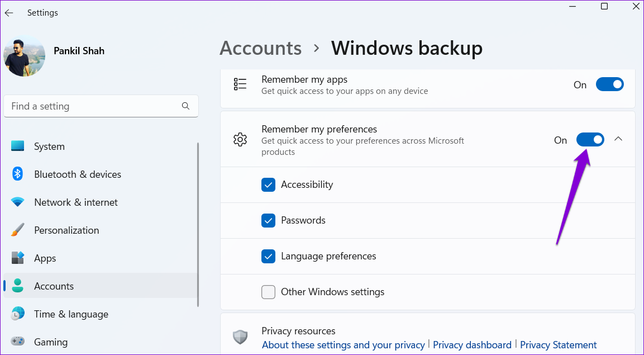Viewport: 644px width, 355px height.
Task: Uncheck the Passwords checkbox
Action: pyautogui.click(x=269, y=221)
